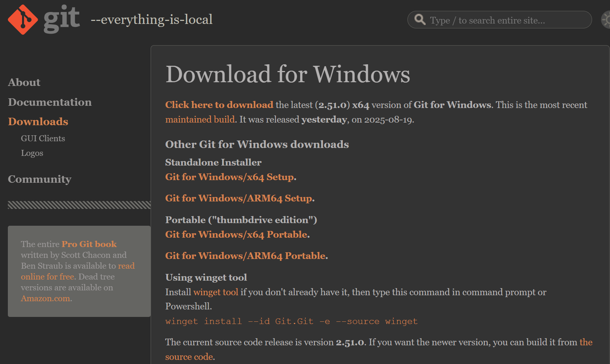This screenshot has width=610, height=364.
Task: Click the 'Using winget tool' heading
Action: 206,277
